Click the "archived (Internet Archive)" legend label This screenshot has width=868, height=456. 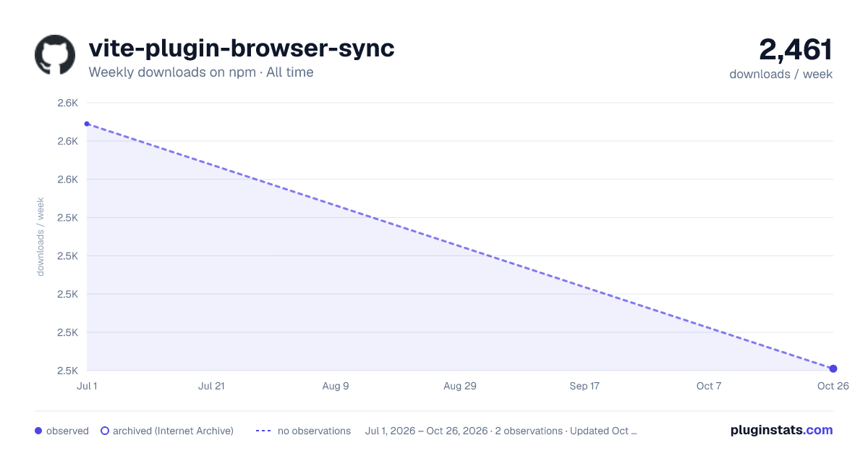point(173,431)
